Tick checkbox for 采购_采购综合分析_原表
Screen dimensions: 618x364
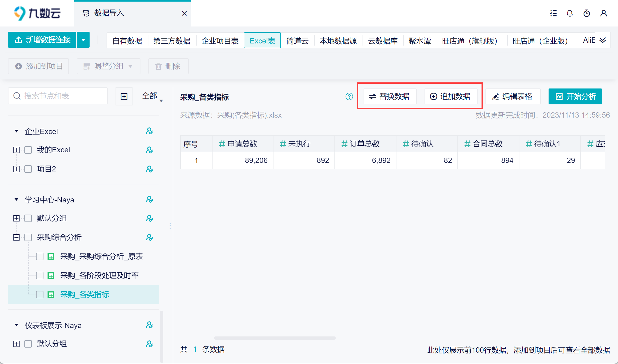coord(40,256)
